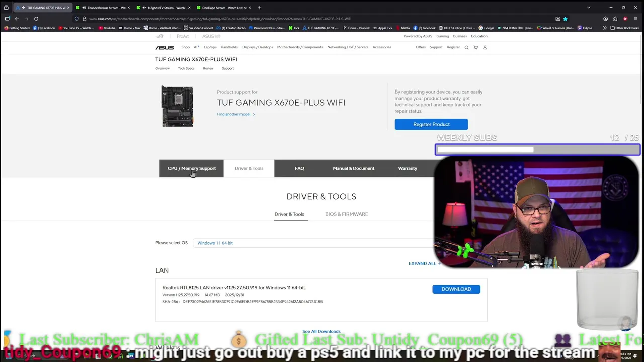
Task: Open the Laptops menu
Action: click(210, 47)
